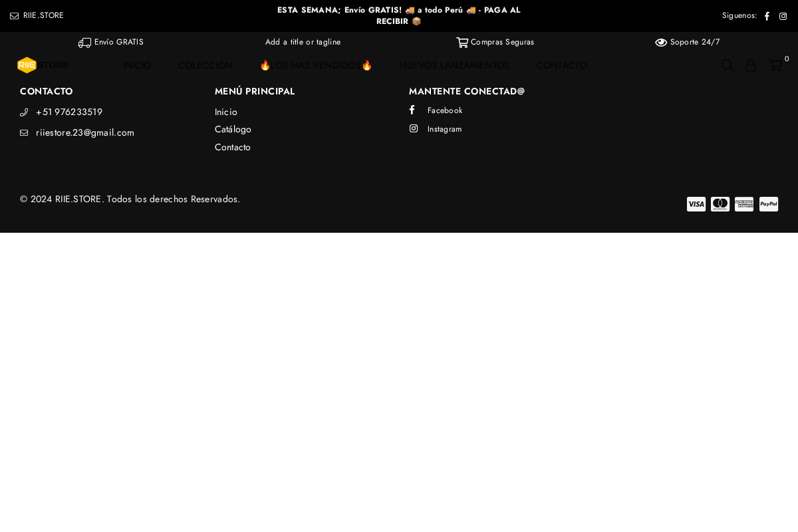
Task: Open LOS MÁS VENDIDOS with fire emojis
Action: pyautogui.click(x=316, y=65)
